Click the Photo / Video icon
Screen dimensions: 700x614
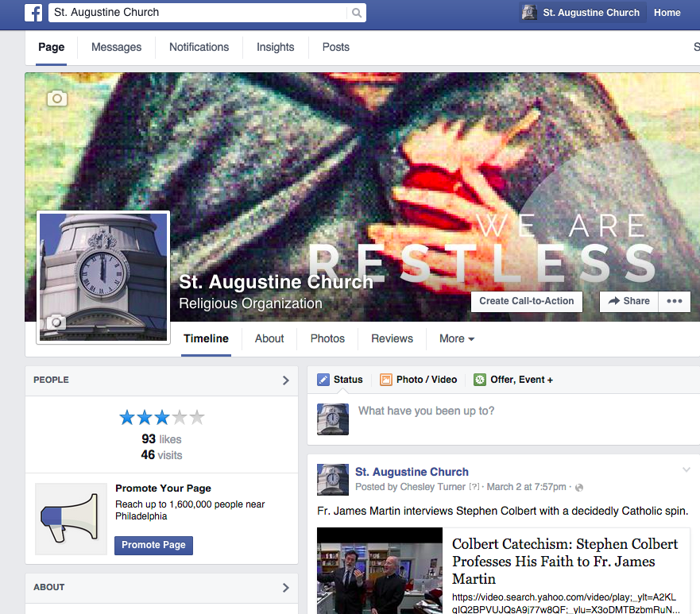tap(385, 380)
